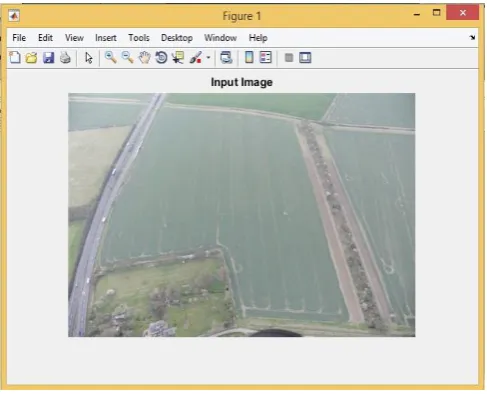Click the Link Plot icon
Viewport: 487px width, 394px height.
[226, 58]
